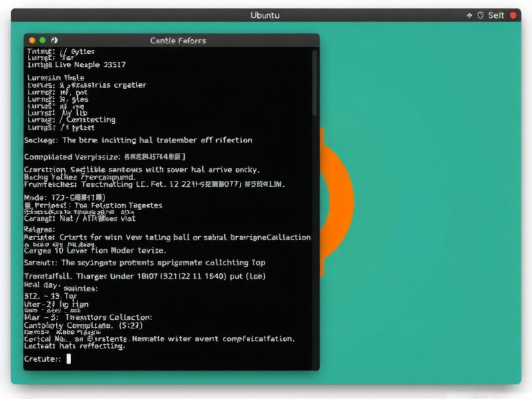Click the terminal window title Centle Feforns
This screenshot has width=532, height=399.
pos(178,41)
